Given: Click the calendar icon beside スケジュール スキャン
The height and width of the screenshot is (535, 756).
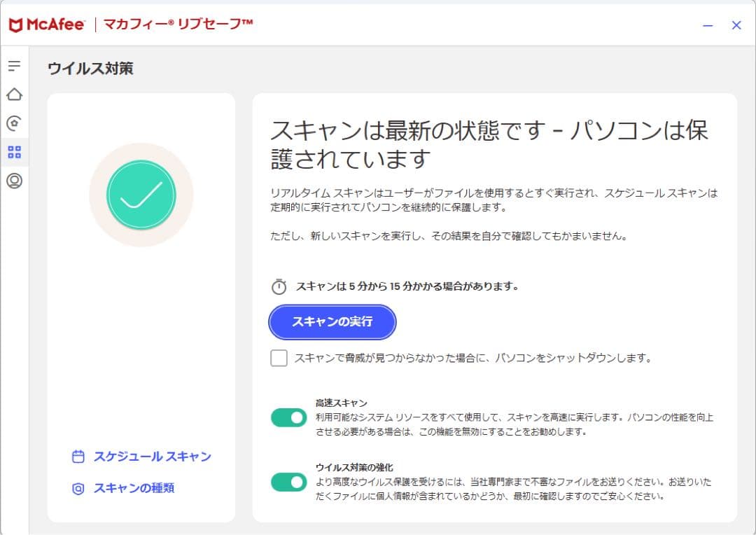Looking at the screenshot, I should tap(77, 456).
